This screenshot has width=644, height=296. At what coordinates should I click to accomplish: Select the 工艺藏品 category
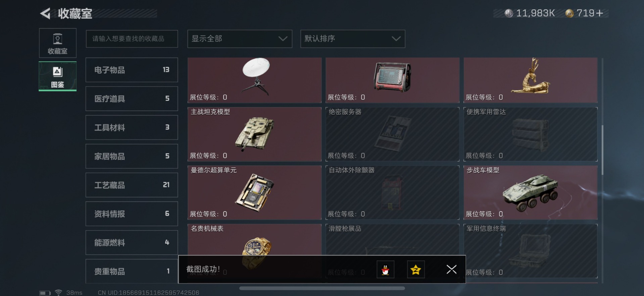(132, 185)
